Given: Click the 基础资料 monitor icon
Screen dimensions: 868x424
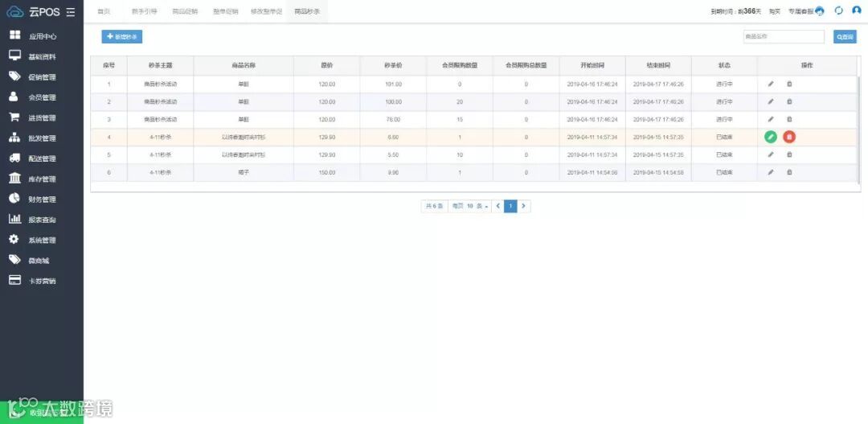Looking at the screenshot, I should click(15, 56).
